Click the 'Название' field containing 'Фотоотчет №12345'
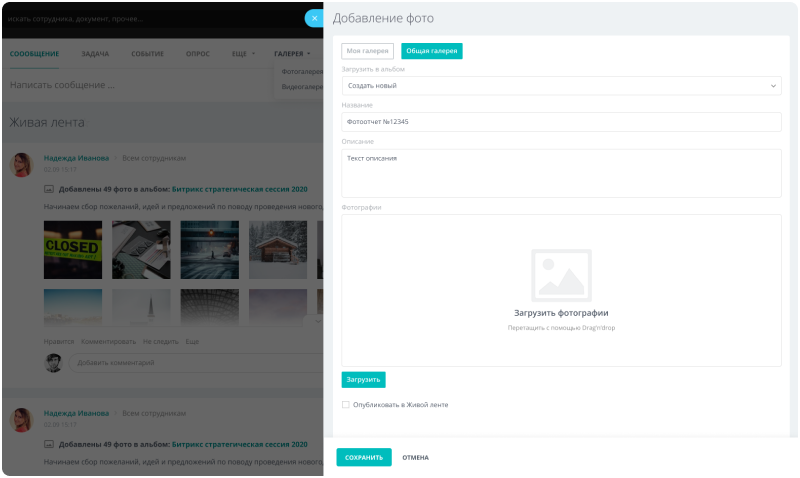800x478 pixels. pos(561,121)
